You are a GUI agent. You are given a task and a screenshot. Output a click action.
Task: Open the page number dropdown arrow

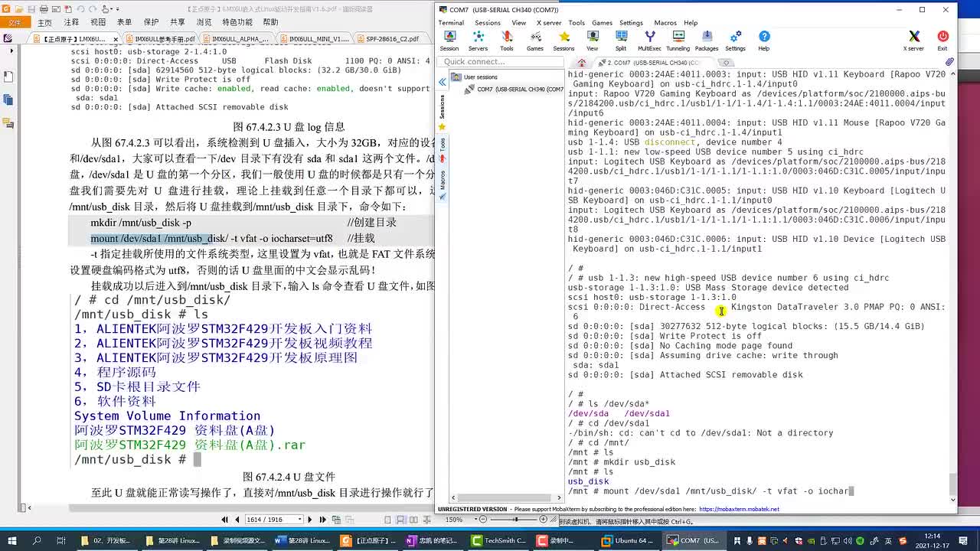[300, 520]
